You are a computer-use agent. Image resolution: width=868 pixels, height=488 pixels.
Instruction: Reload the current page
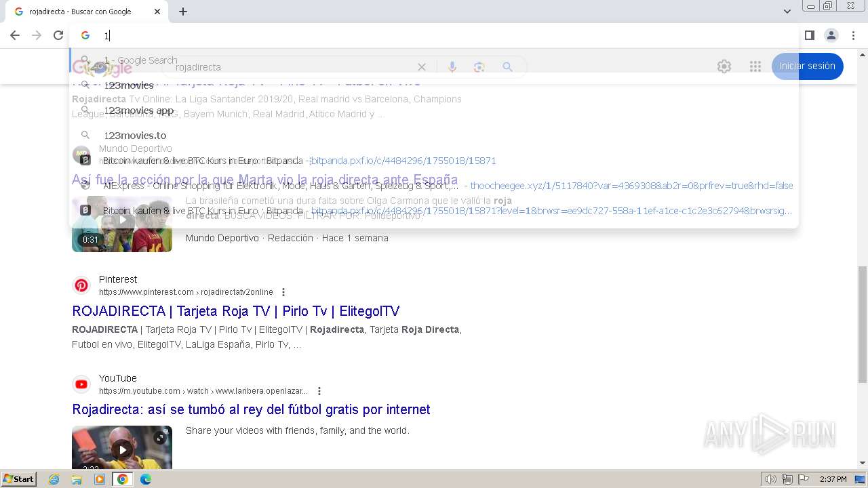coord(58,35)
